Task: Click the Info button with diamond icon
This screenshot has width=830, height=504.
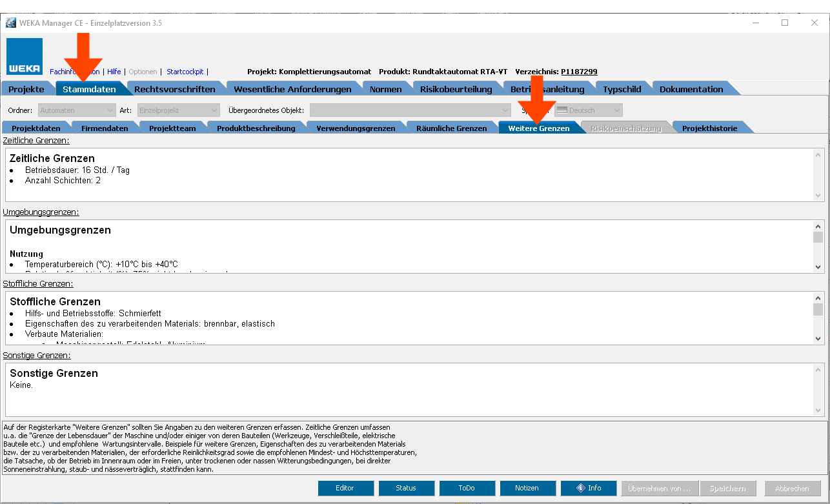Action: (x=588, y=488)
